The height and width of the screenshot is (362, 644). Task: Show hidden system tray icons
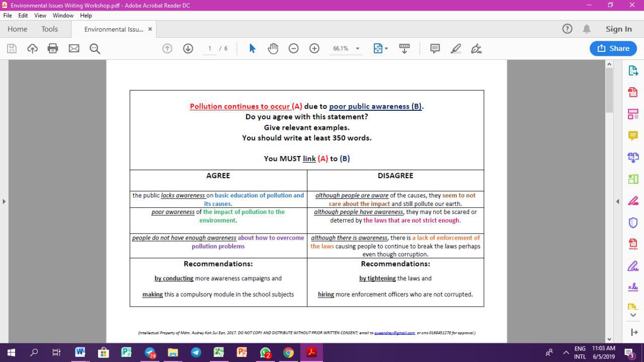pos(566,352)
